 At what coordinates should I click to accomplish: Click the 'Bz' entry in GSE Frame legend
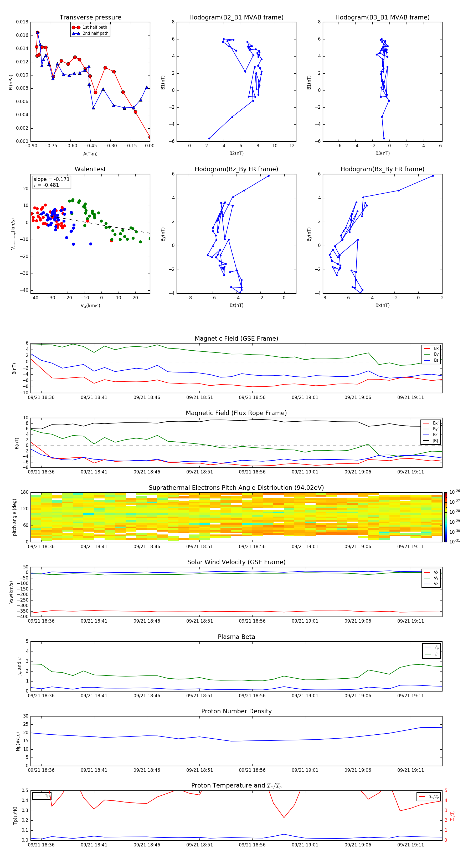pyautogui.click(x=431, y=361)
